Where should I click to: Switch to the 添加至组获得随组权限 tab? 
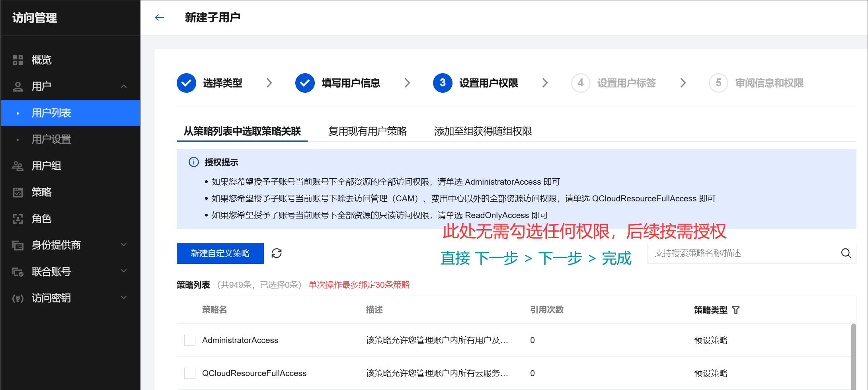coord(483,131)
